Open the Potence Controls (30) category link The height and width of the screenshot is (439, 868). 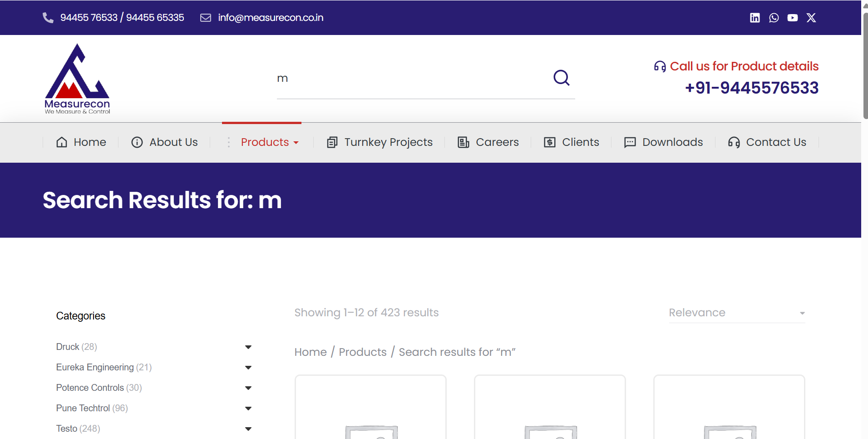click(99, 388)
